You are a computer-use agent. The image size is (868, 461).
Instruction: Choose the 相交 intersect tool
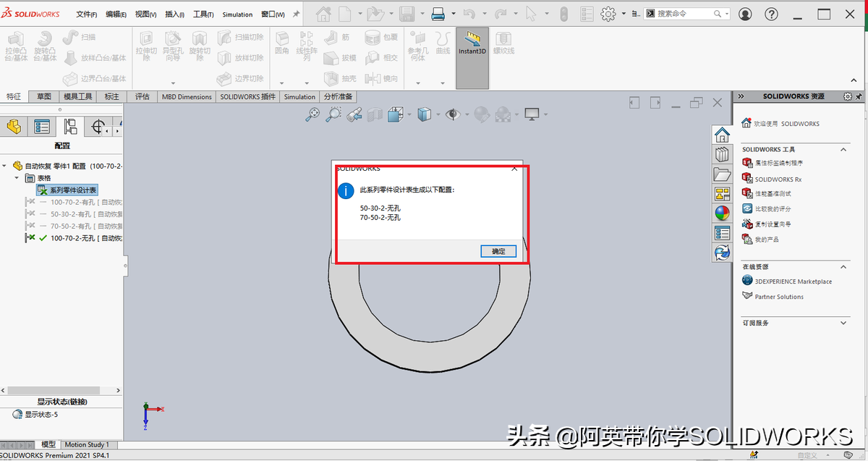382,58
